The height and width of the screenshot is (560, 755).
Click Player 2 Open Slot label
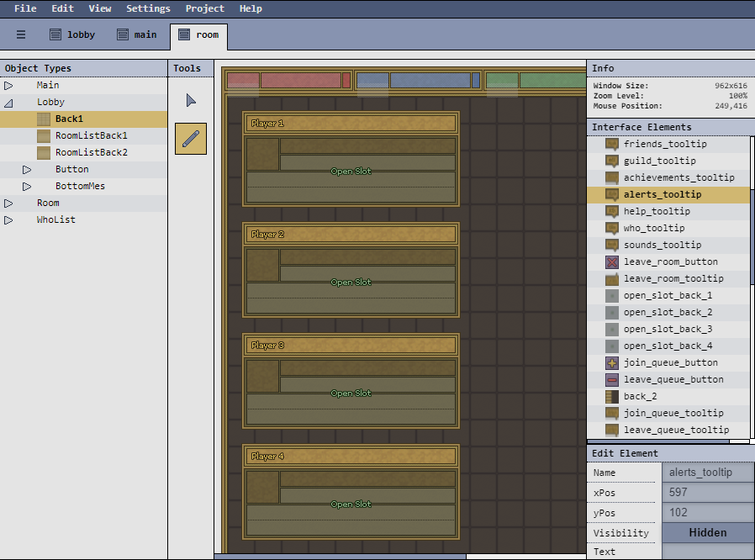pos(351,283)
